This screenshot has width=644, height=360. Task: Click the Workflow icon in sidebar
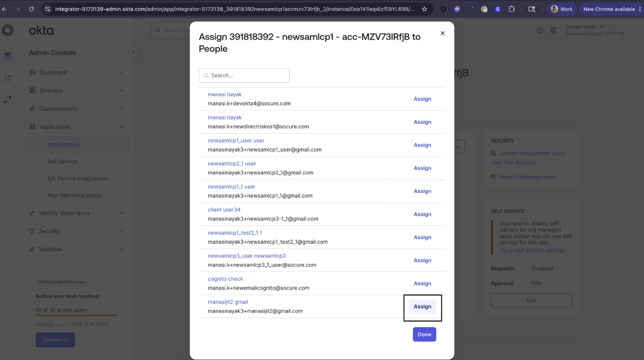32,249
